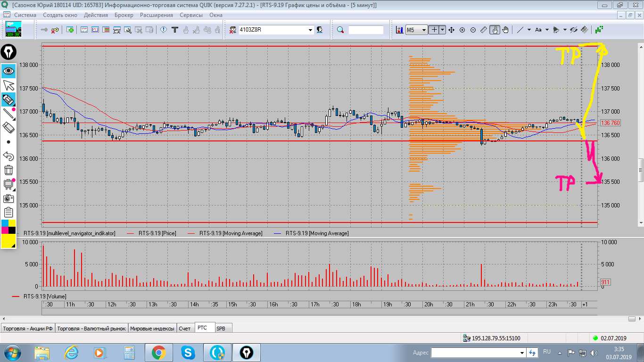Select the Aa text label tool
The image size is (644, 362).
coord(538,30)
